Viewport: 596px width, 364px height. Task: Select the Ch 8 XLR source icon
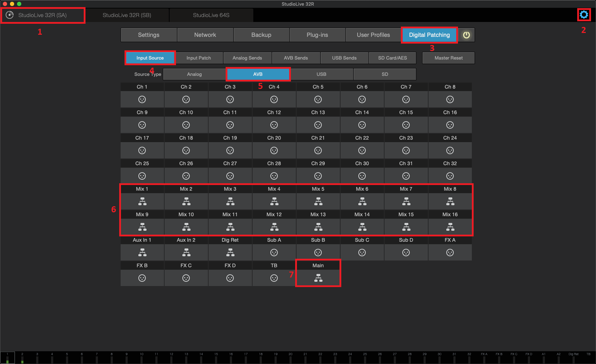[450, 100]
